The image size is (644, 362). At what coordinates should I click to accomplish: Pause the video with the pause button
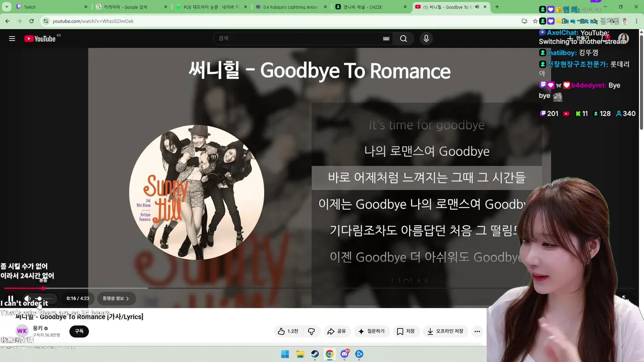[x=11, y=299]
